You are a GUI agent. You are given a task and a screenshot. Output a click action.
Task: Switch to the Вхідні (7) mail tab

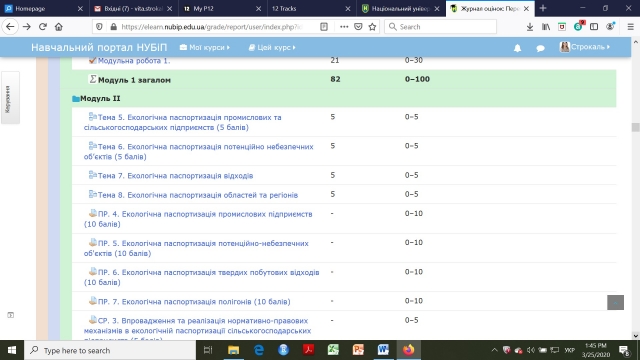click(132, 8)
